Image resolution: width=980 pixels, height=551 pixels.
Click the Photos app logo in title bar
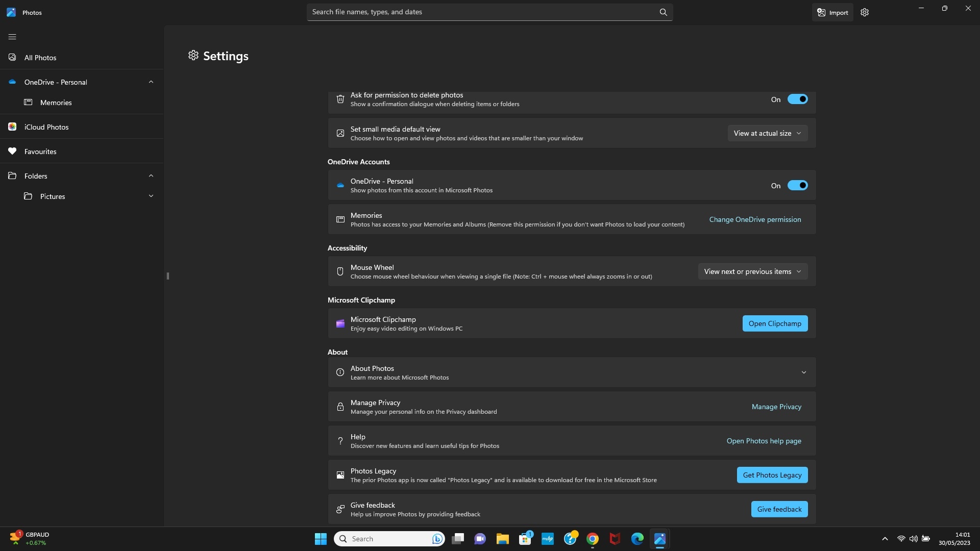coord(11,12)
